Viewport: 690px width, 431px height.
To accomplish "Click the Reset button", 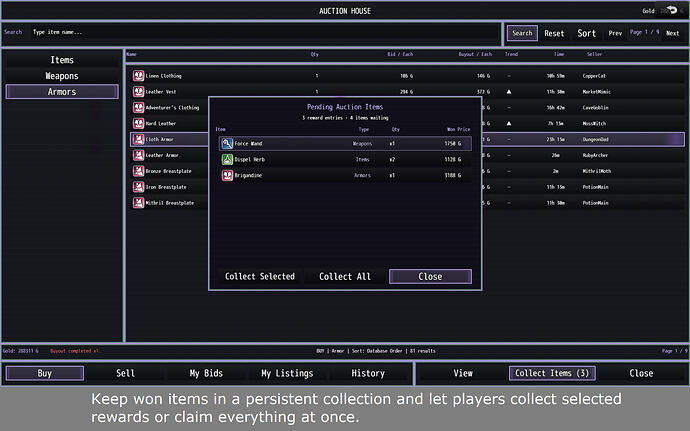I will pos(554,33).
